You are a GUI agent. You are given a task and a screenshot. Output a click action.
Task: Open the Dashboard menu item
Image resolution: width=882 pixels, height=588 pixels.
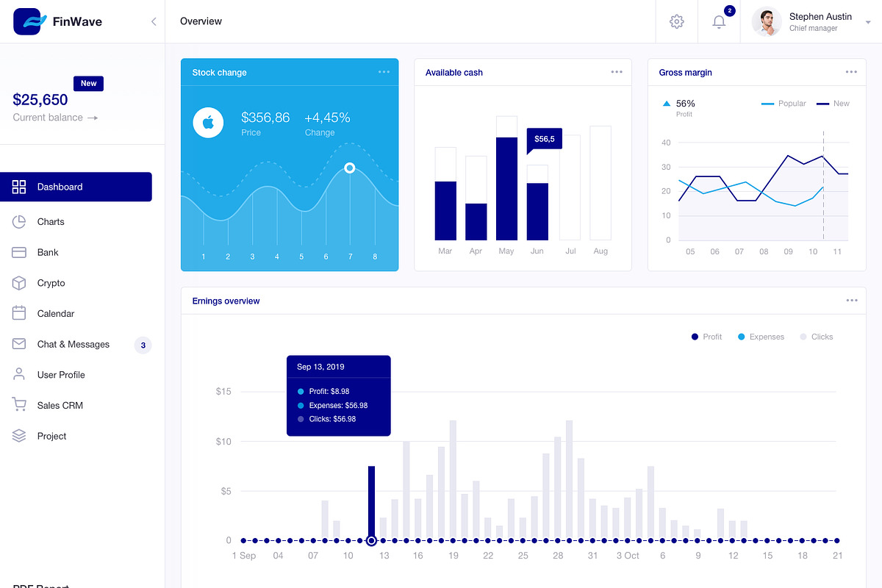click(x=76, y=187)
